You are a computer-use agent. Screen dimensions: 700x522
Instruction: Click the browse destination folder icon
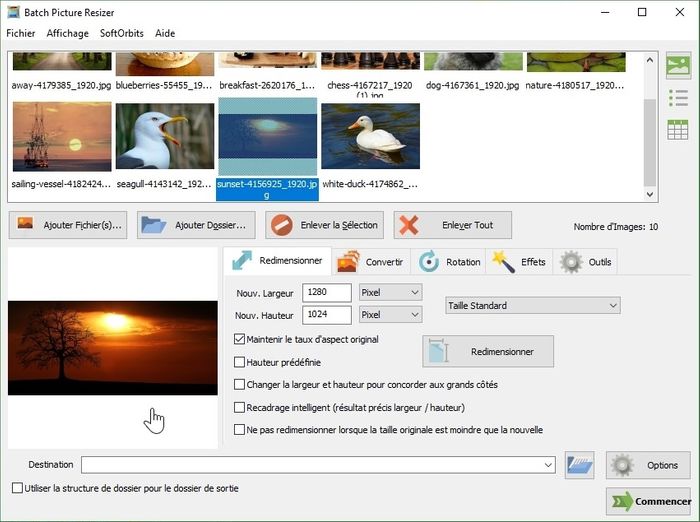click(x=580, y=465)
